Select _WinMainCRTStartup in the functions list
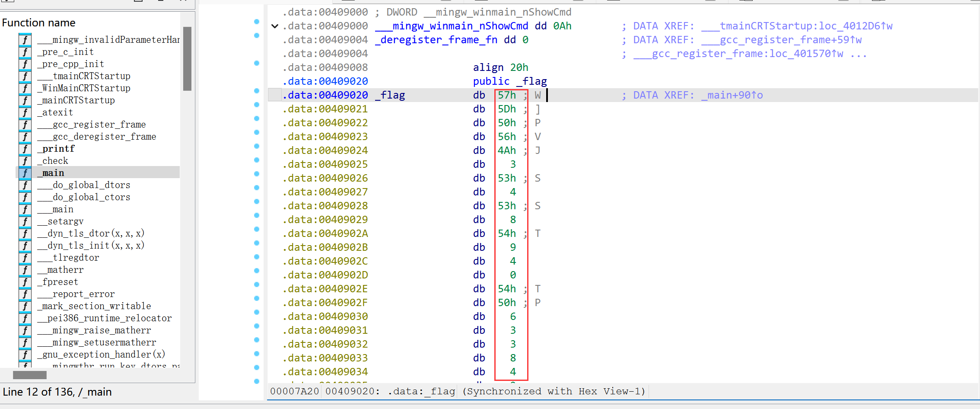Viewport: 980px width, 409px height. [x=86, y=88]
